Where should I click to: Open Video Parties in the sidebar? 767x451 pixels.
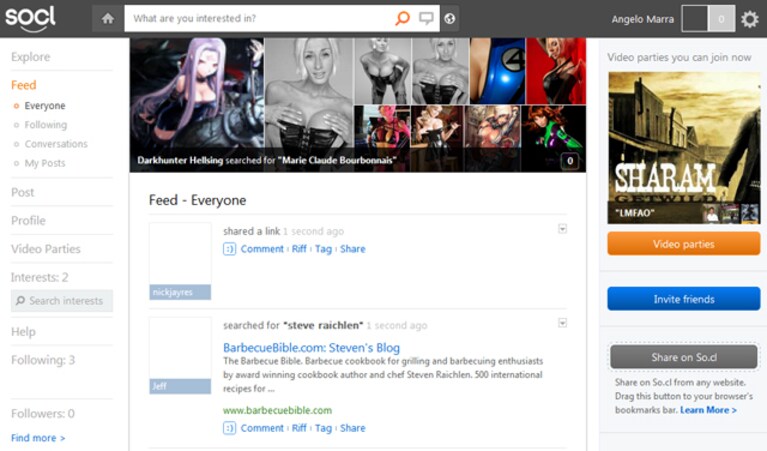tap(45, 249)
